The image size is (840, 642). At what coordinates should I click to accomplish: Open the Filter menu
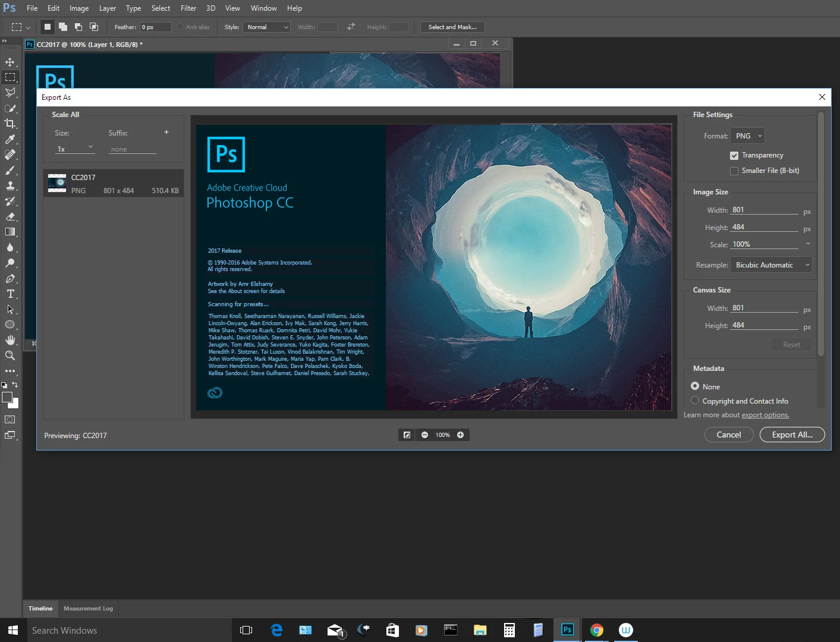click(x=188, y=8)
